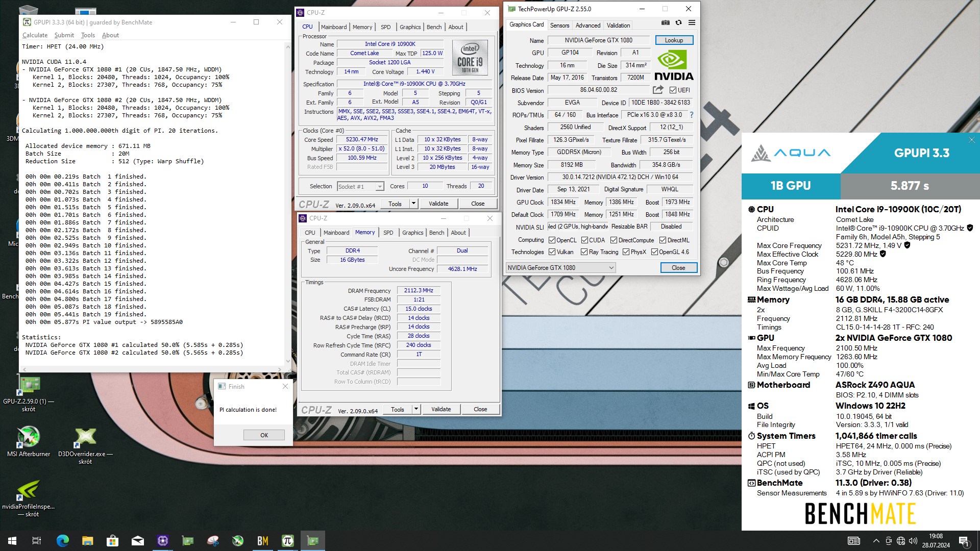Click the Lookup button in GPU-Z
980x551 pixels.
(674, 40)
